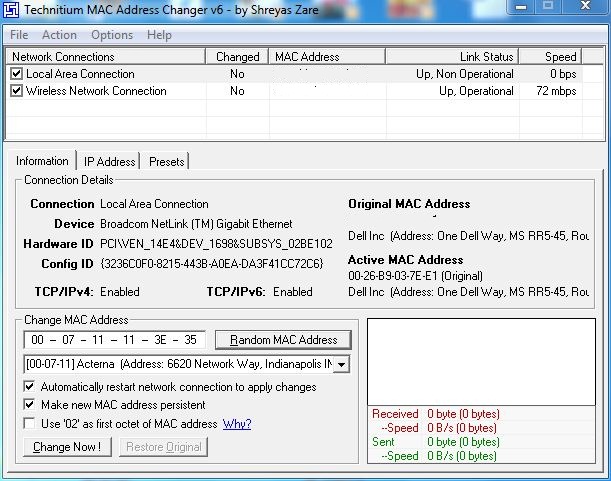Click the Restore Original button
Screen dimensions: 611x481
pos(164,447)
